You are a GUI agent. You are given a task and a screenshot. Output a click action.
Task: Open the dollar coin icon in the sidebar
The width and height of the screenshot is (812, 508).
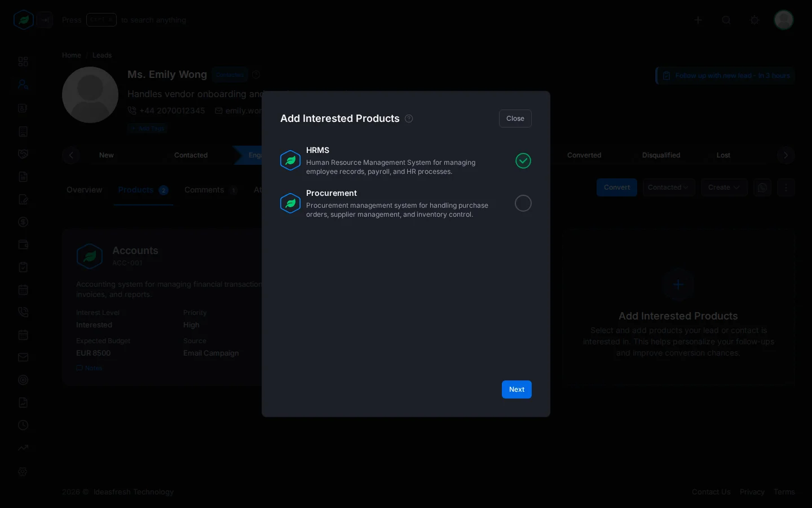[23, 222]
